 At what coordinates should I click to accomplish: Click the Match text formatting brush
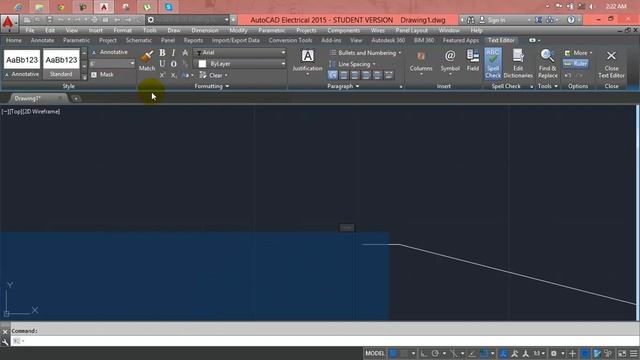point(147,60)
